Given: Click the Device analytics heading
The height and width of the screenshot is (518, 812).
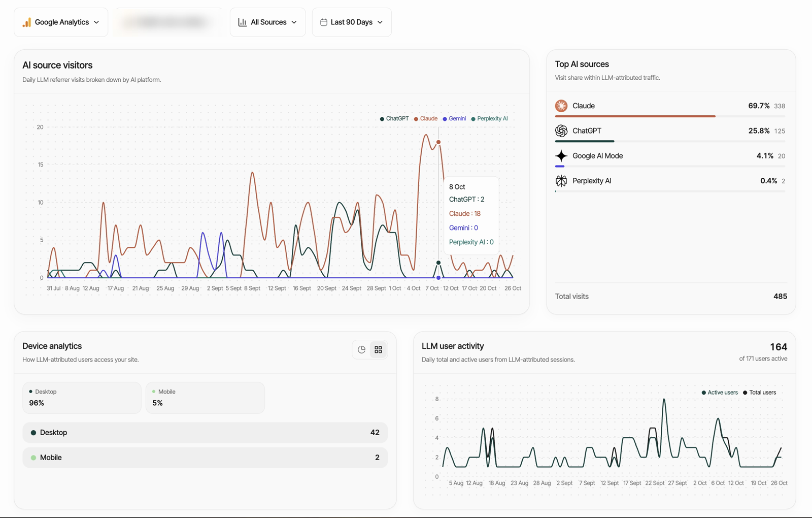Looking at the screenshot, I should pyautogui.click(x=52, y=346).
